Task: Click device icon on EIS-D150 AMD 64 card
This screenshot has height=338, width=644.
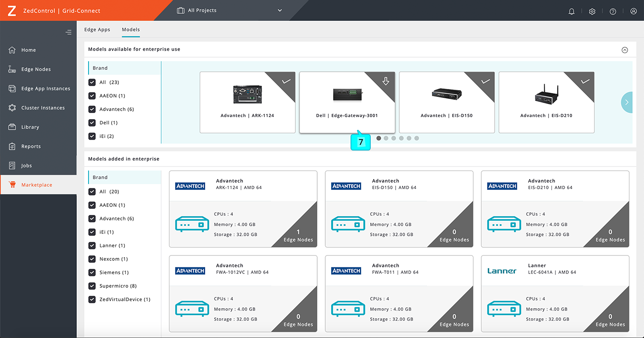Action: point(348,224)
